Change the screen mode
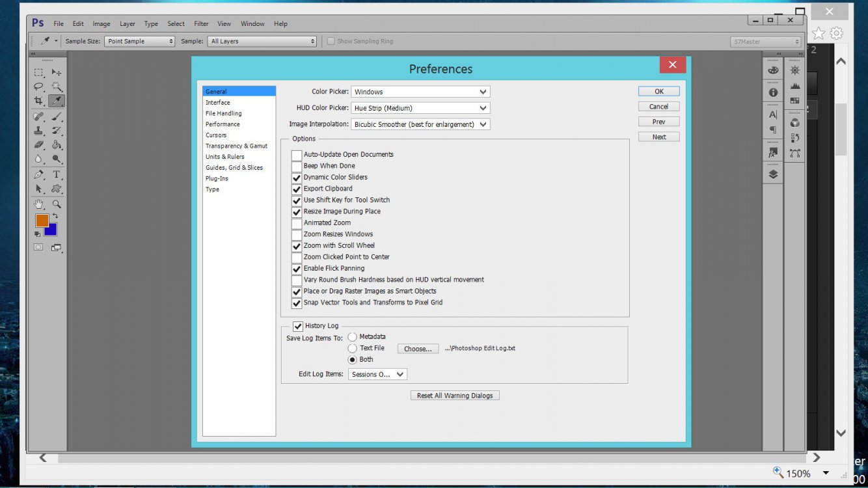Viewport: 868px width, 488px height. tap(57, 247)
